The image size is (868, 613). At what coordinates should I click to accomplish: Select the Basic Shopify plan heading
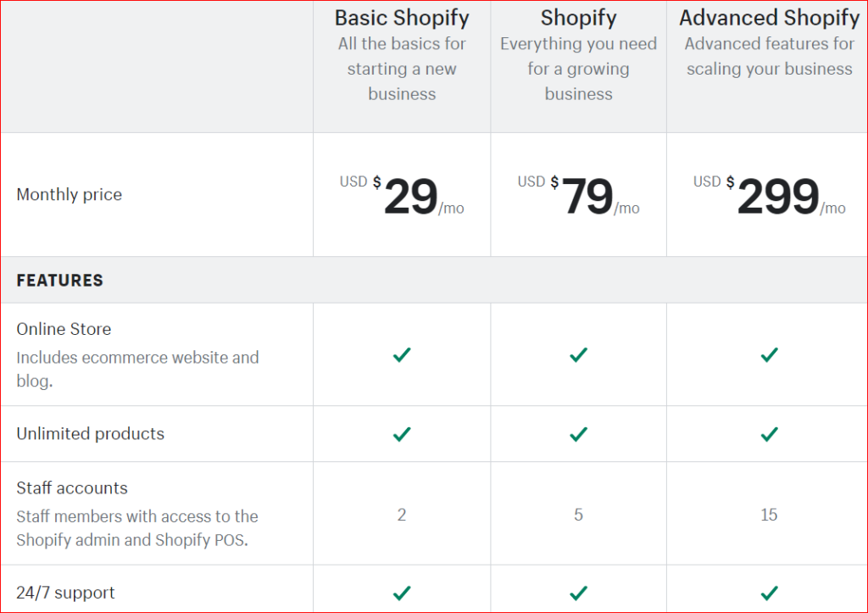click(x=402, y=18)
